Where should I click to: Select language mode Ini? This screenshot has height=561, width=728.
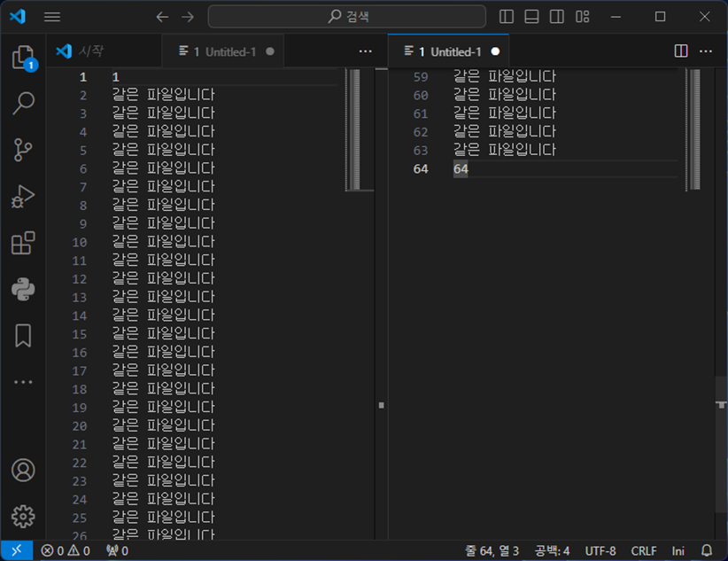coord(678,550)
